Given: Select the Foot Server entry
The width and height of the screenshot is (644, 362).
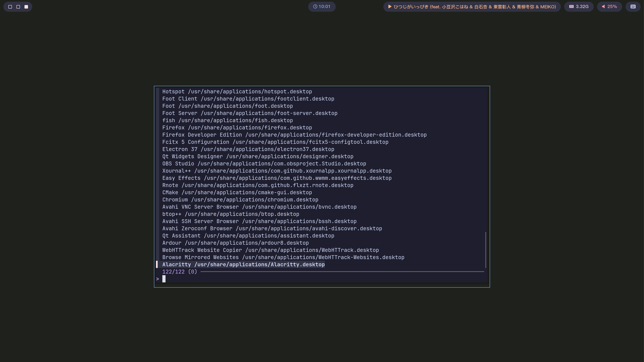Looking at the screenshot, I should [250, 113].
